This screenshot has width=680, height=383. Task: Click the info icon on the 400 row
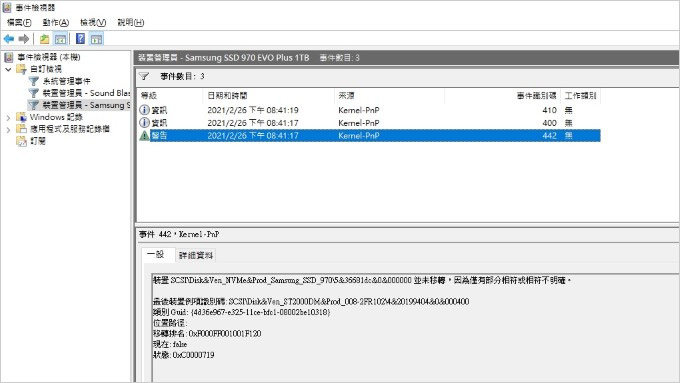144,123
